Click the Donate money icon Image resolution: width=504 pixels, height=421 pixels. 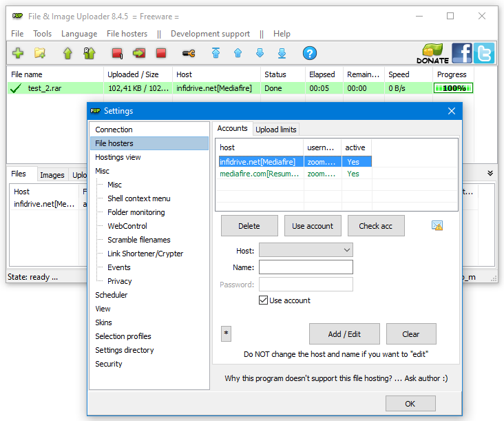pyautogui.click(x=432, y=53)
